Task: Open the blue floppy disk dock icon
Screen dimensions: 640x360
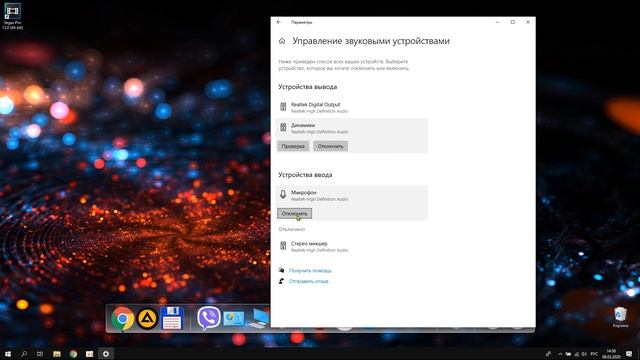Action: click(172, 318)
